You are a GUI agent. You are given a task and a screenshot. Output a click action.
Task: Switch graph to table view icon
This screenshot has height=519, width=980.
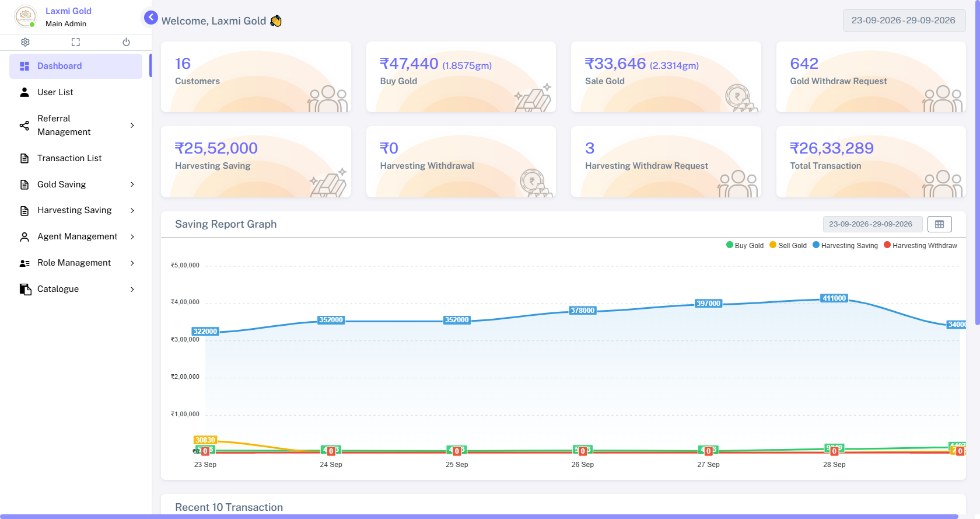pyautogui.click(x=939, y=224)
